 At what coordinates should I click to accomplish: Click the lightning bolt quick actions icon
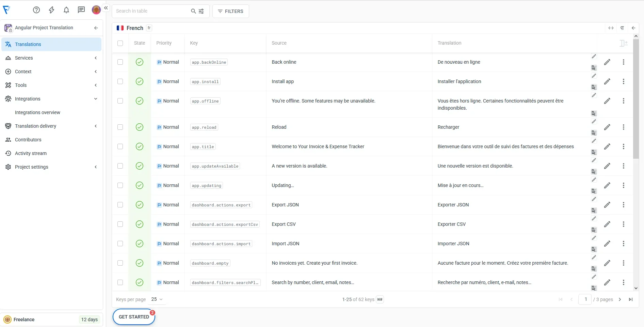click(51, 10)
